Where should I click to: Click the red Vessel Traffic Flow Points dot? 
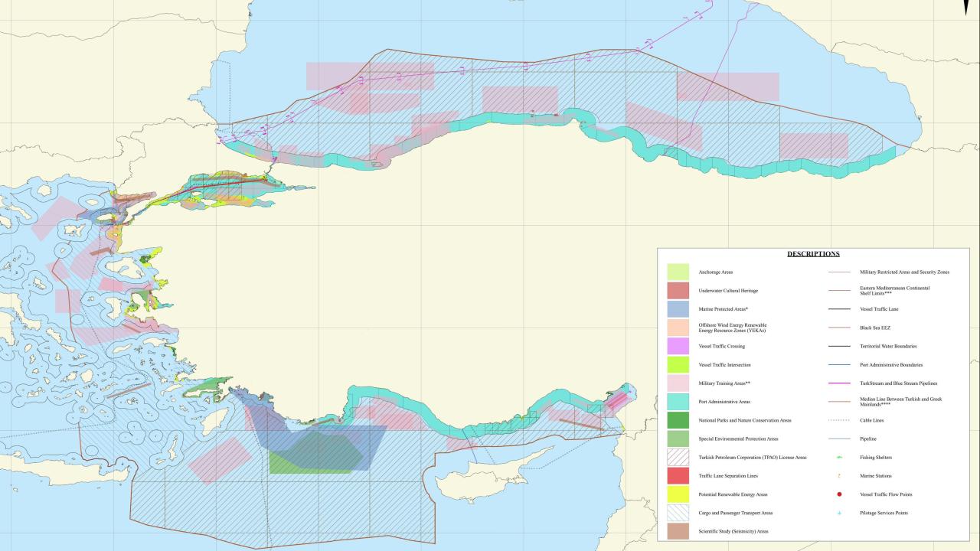[838, 494]
